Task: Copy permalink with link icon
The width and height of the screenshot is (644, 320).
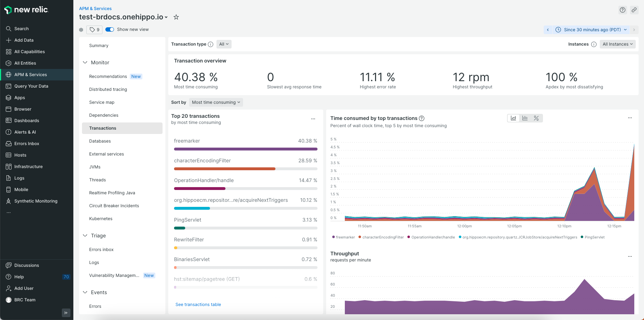Action: coord(634,10)
